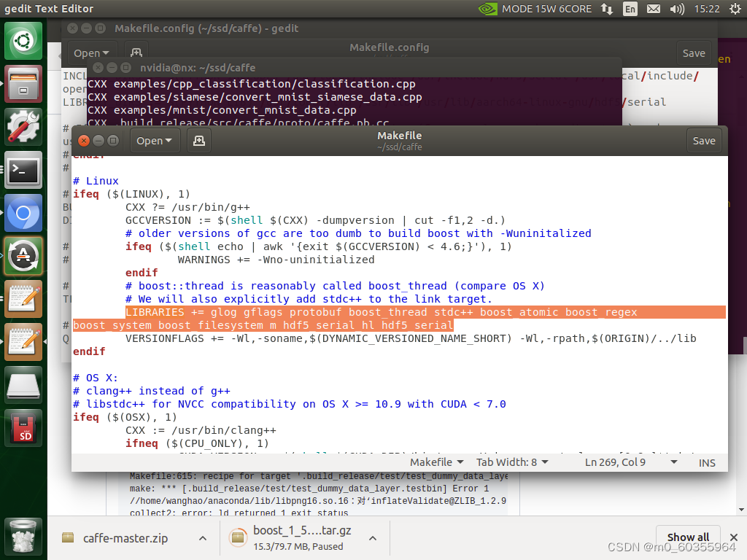Click the WARNINGS += -Wno-uninitialized line
Image resolution: width=747 pixels, height=560 pixels.
(x=276, y=260)
